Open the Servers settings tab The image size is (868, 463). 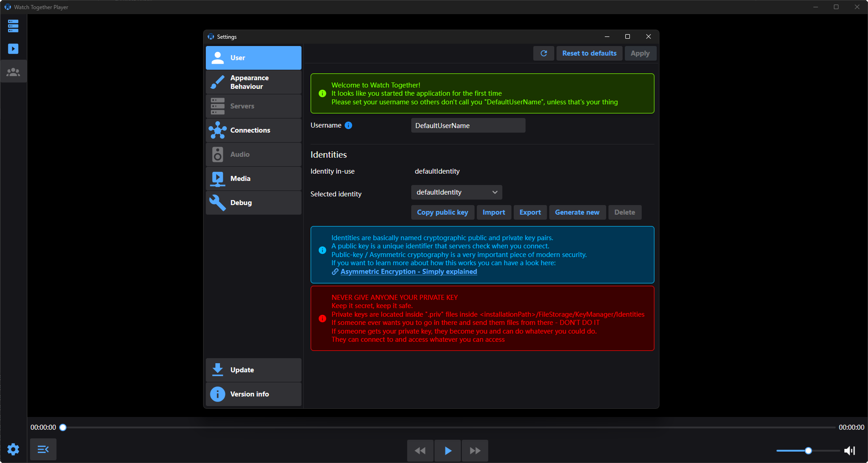254,106
